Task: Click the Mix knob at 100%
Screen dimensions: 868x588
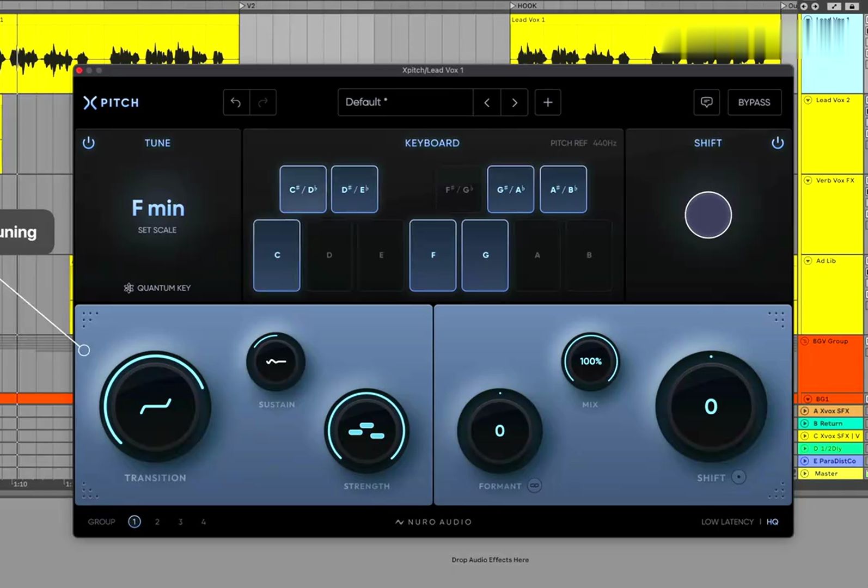Action: (591, 362)
